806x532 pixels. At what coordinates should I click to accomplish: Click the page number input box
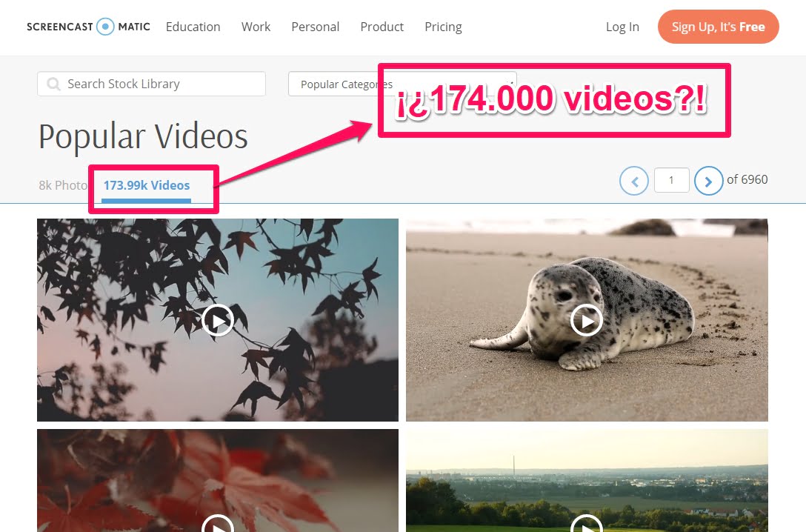[671, 180]
